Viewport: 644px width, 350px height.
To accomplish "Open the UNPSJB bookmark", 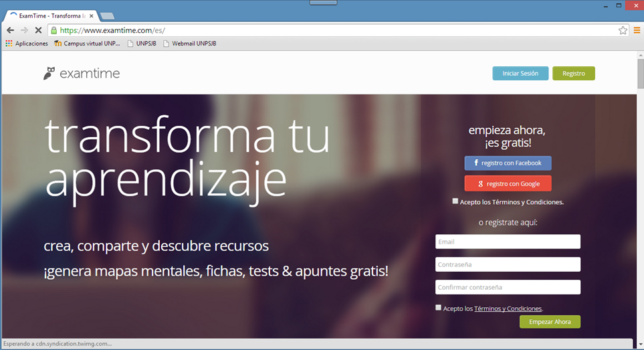I will point(141,43).
